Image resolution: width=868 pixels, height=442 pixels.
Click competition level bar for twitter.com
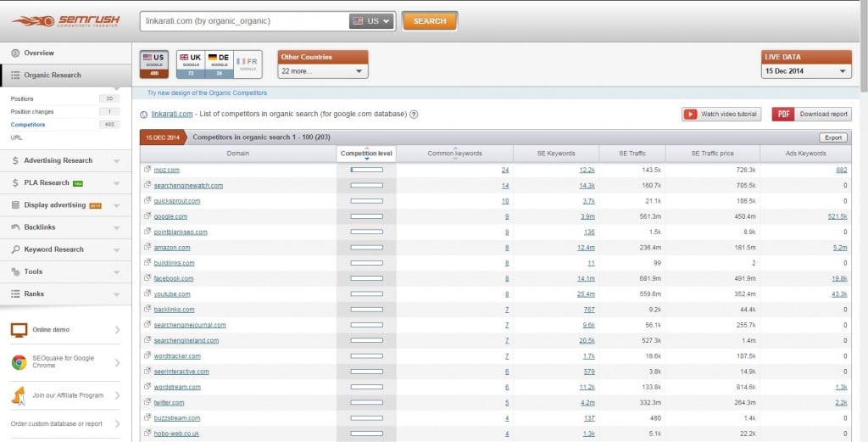(x=366, y=402)
